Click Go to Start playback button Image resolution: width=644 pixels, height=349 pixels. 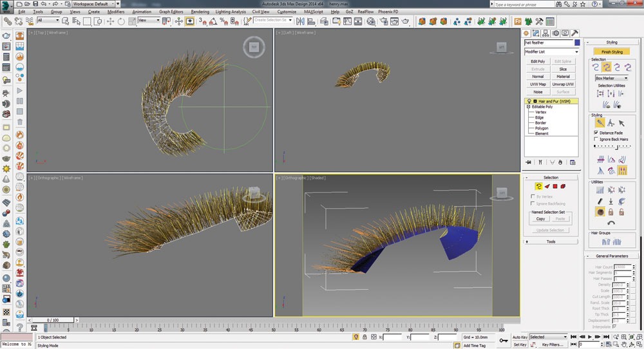[574, 337]
